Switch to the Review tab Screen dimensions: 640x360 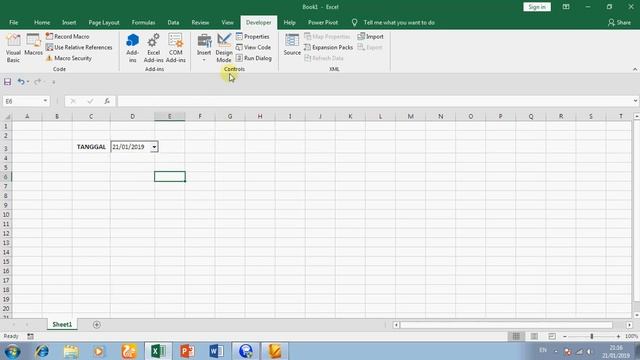[200, 22]
